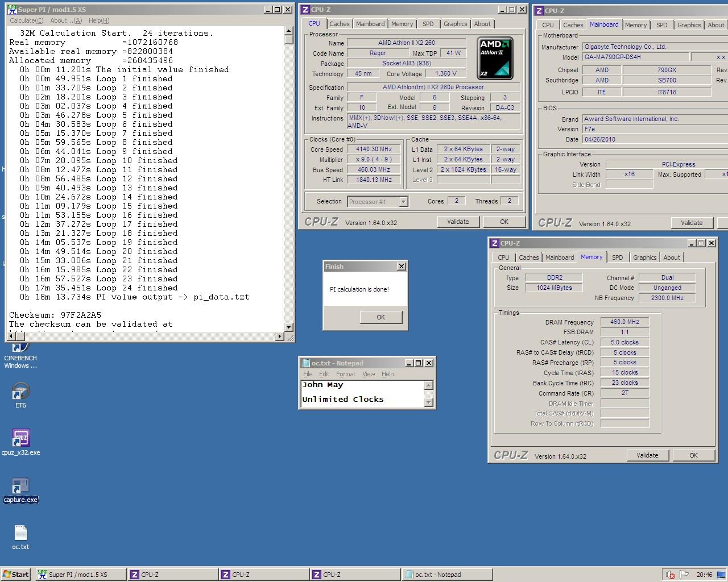Open About tab in CPU-Z Memory window

pyautogui.click(x=672, y=257)
